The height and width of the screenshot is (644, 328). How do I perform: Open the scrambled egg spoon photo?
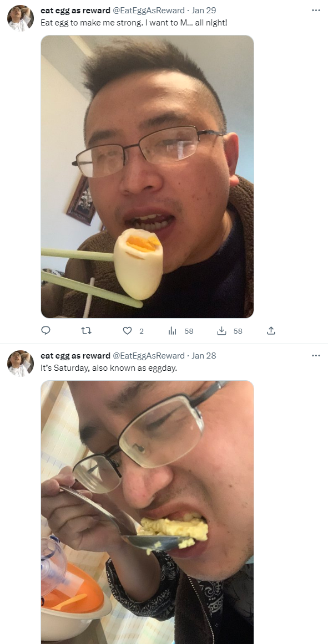[147, 512]
